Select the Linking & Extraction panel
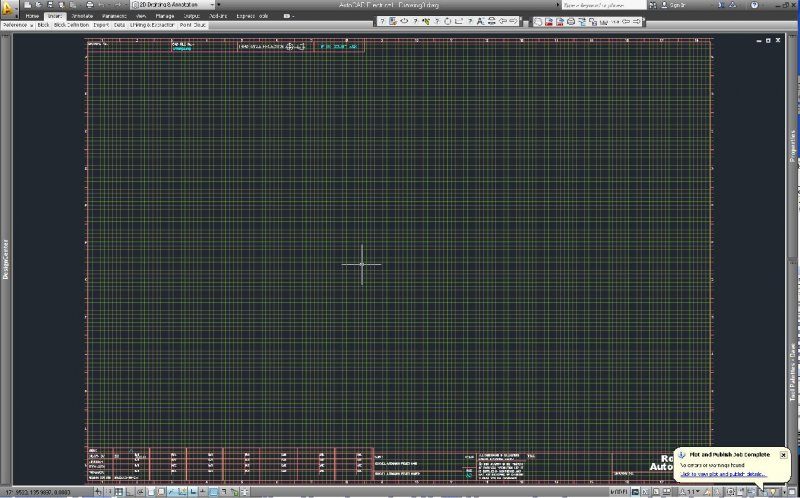This screenshot has width=800, height=498. [x=151, y=25]
